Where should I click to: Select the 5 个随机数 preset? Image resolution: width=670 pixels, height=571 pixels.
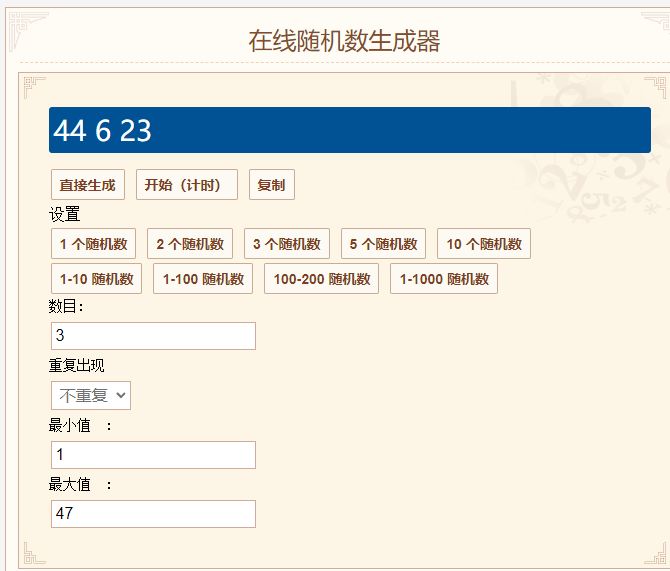point(383,244)
